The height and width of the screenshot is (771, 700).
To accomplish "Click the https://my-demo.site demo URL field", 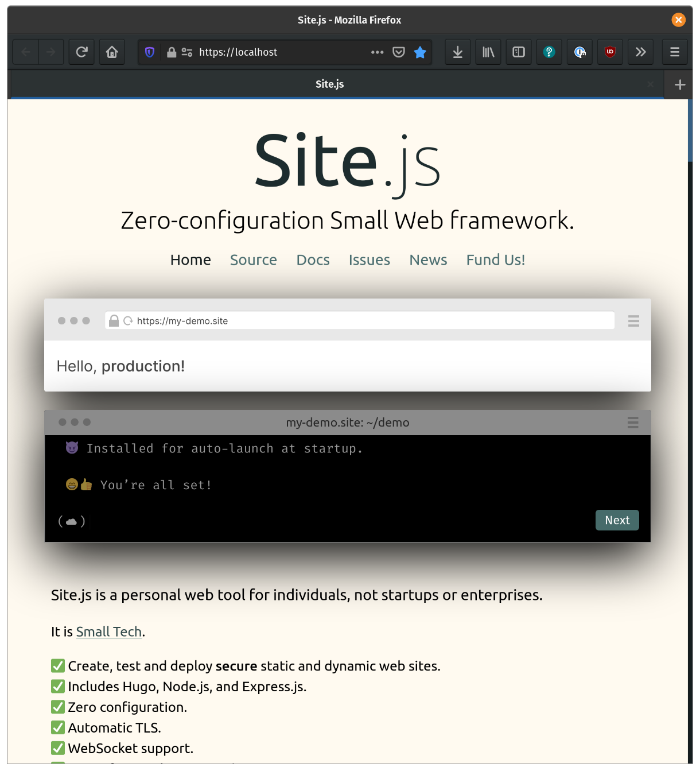I will pyautogui.click(x=360, y=320).
